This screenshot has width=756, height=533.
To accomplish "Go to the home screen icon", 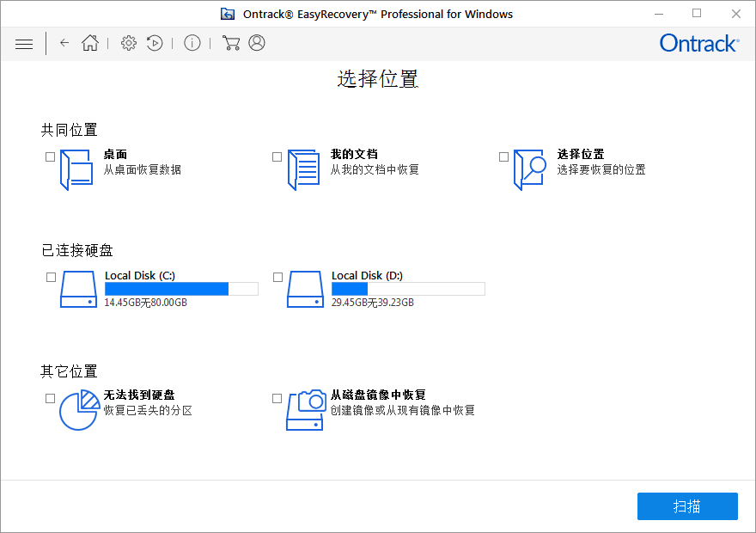I will point(90,43).
